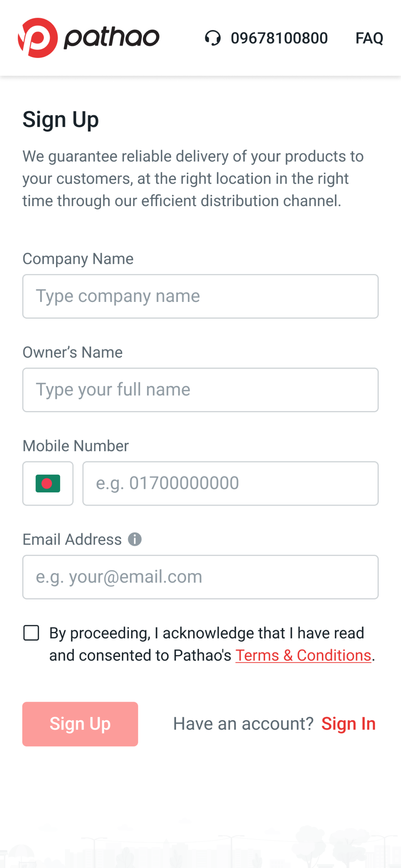Select FAQ in the top navigation
Image resolution: width=401 pixels, height=868 pixels.
pyautogui.click(x=370, y=38)
